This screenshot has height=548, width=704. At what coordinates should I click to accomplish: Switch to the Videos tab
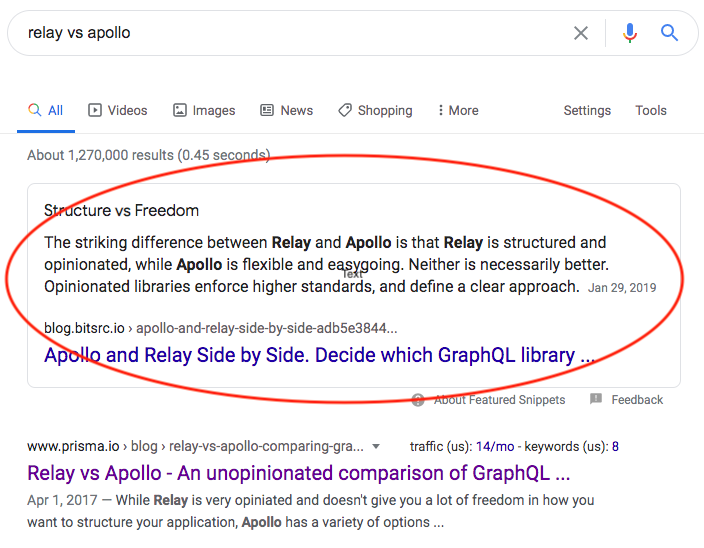click(118, 110)
